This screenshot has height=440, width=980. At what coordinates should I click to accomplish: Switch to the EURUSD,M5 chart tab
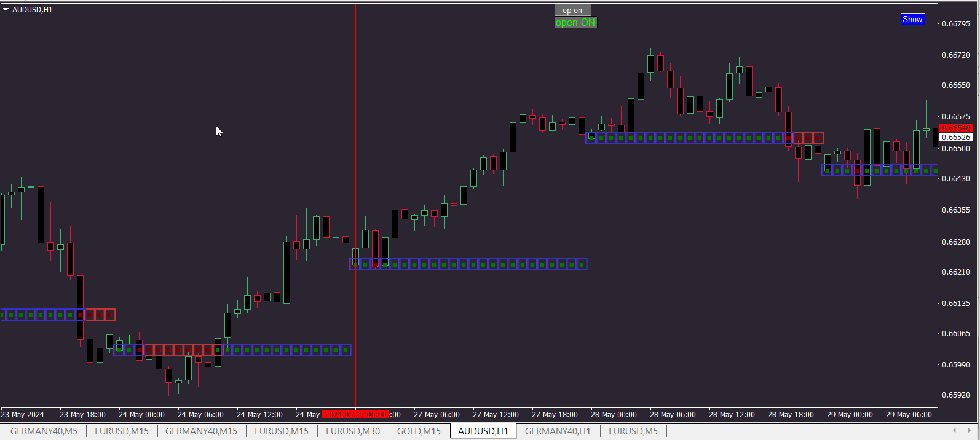pyautogui.click(x=633, y=431)
